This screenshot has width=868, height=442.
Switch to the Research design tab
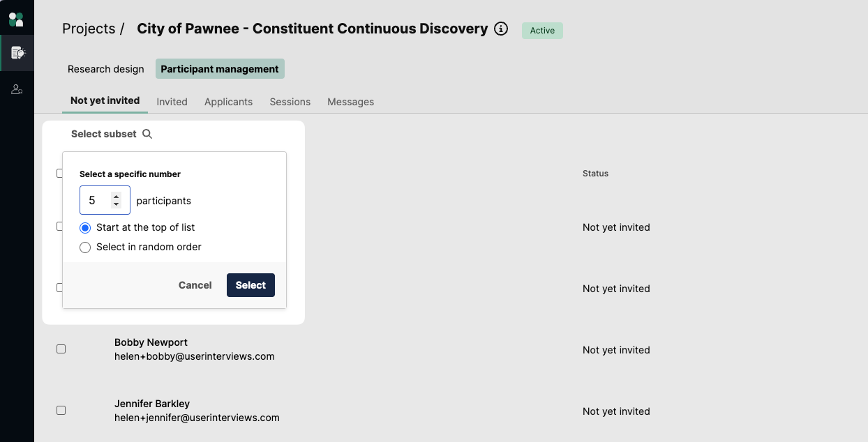pos(106,69)
